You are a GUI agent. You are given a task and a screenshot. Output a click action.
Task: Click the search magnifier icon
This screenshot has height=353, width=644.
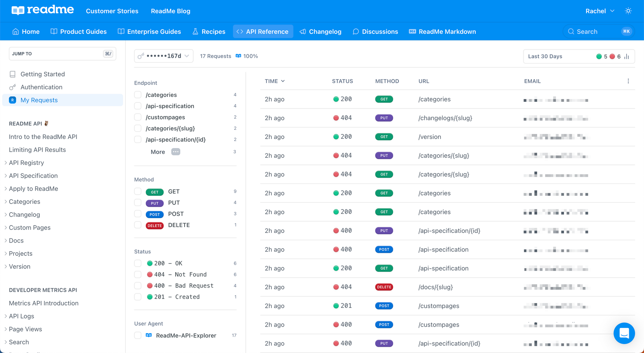tap(572, 31)
